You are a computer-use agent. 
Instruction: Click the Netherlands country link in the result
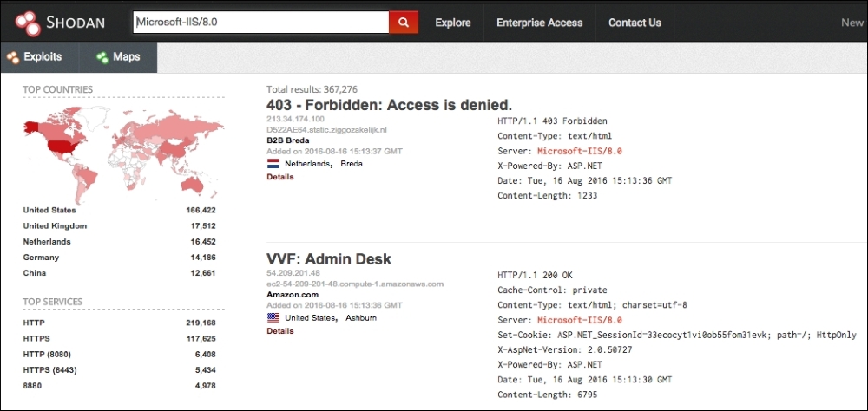click(308, 164)
